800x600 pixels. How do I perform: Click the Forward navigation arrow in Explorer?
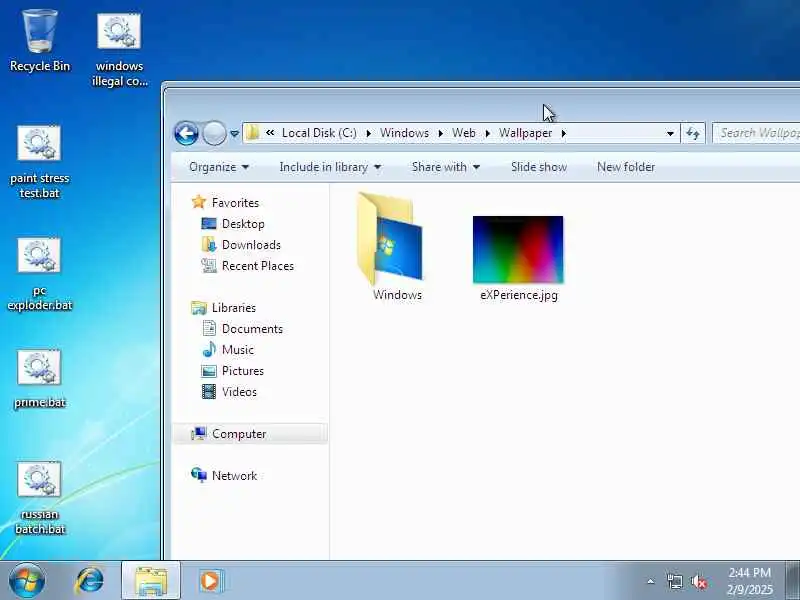214,134
